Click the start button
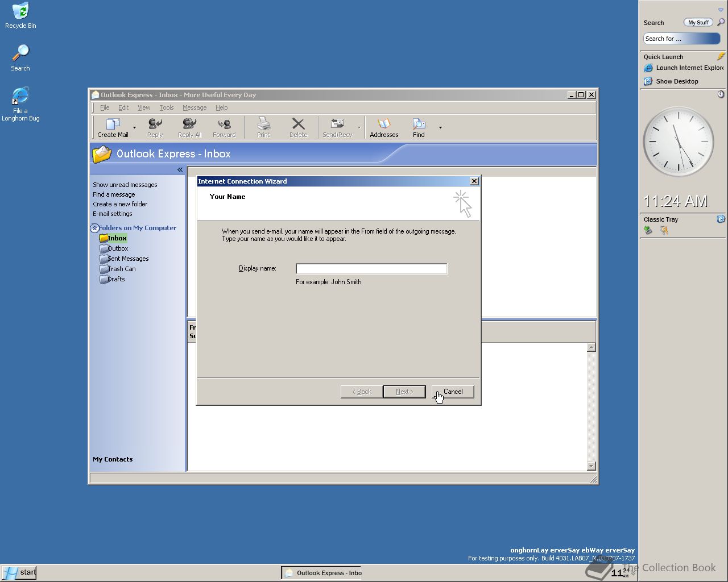Image resolution: width=728 pixels, height=582 pixels. tap(19, 572)
